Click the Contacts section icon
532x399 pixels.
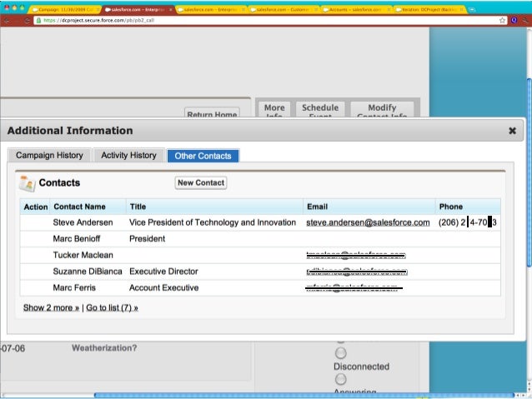28,183
